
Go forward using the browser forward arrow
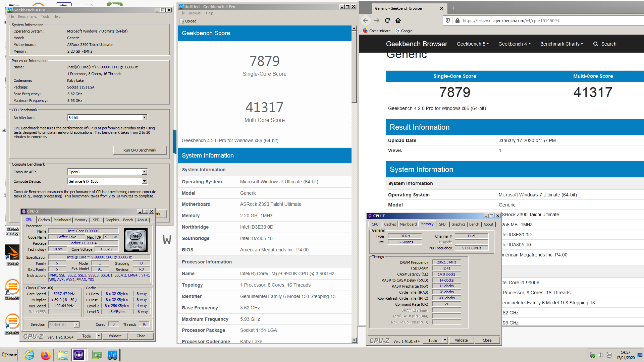coord(377,20)
